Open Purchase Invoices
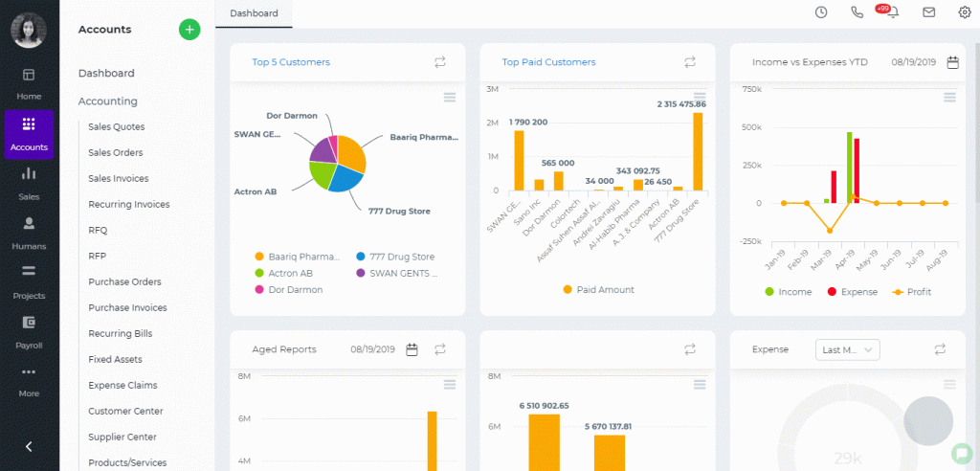 (127, 307)
